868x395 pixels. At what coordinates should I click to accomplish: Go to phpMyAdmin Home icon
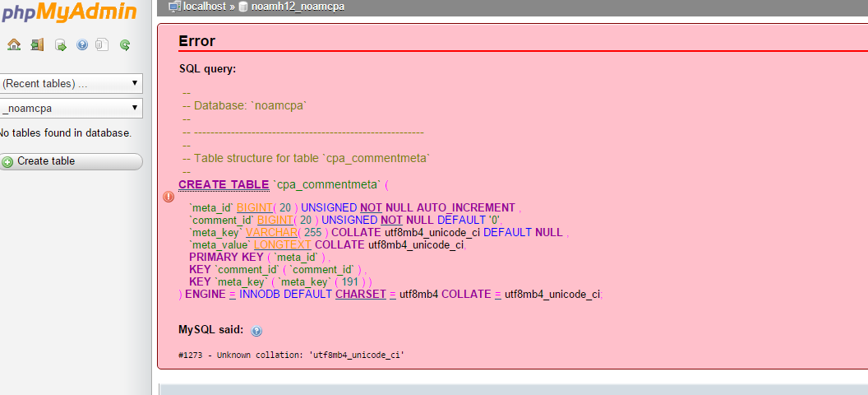[14, 45]
